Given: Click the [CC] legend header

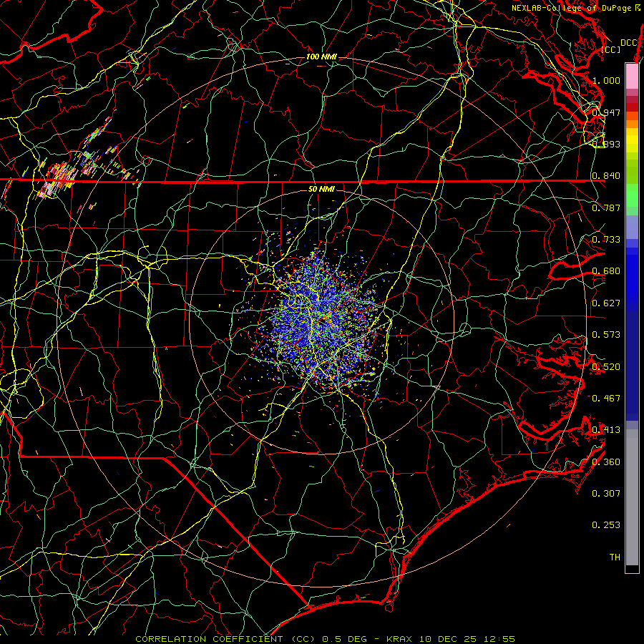Looking at the screenshot, I should (x=611, y=49).
